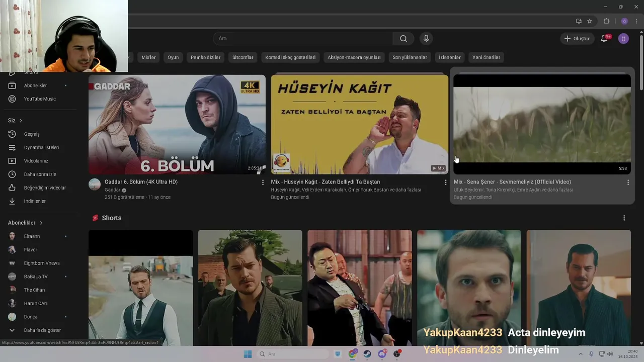Open YouTube notifications bell
Viewport: 644px width, 362px height.
604,39
